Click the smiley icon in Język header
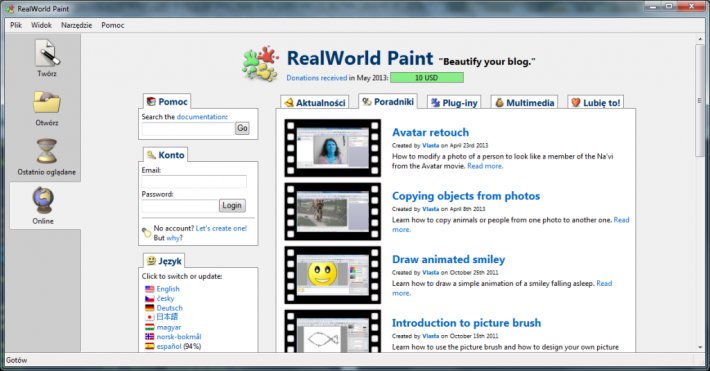Image resolution: width=710 pixels, height=371 pixels. pos(151,261)
